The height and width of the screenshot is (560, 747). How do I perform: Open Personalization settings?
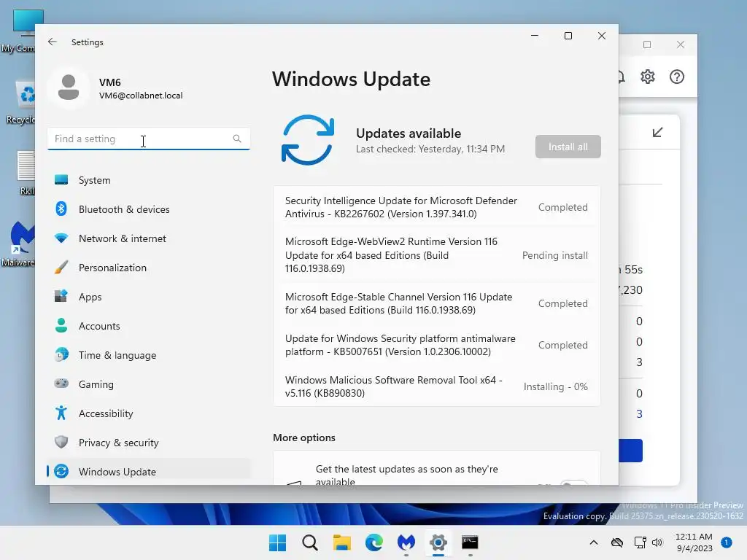click(x=149, y=268)
